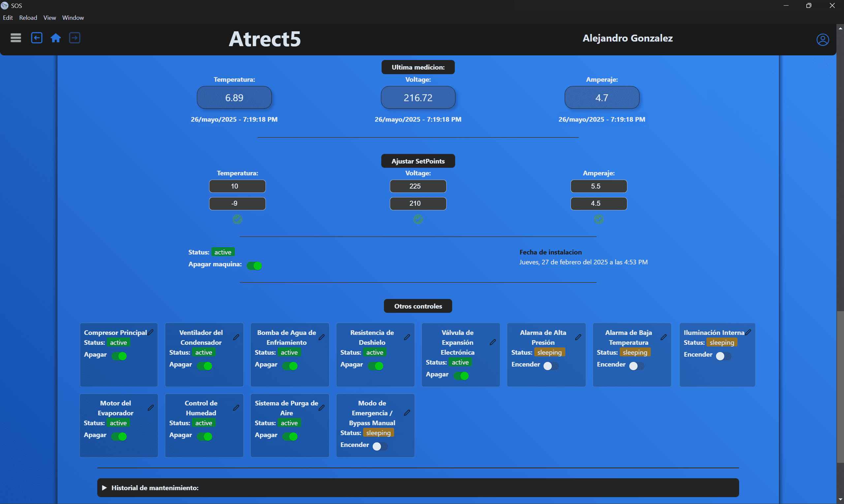Edit Alarma de Alta Presión pencil icon

[x=578, y=337]
